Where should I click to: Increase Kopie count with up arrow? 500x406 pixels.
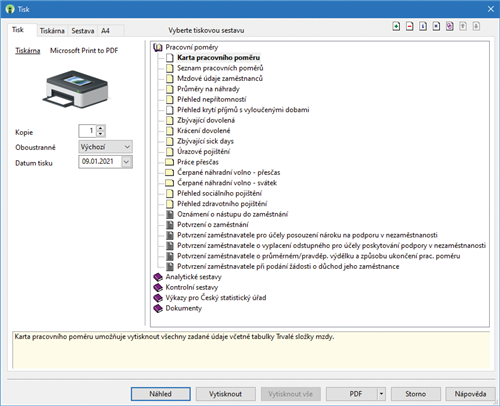pos(101,128)
